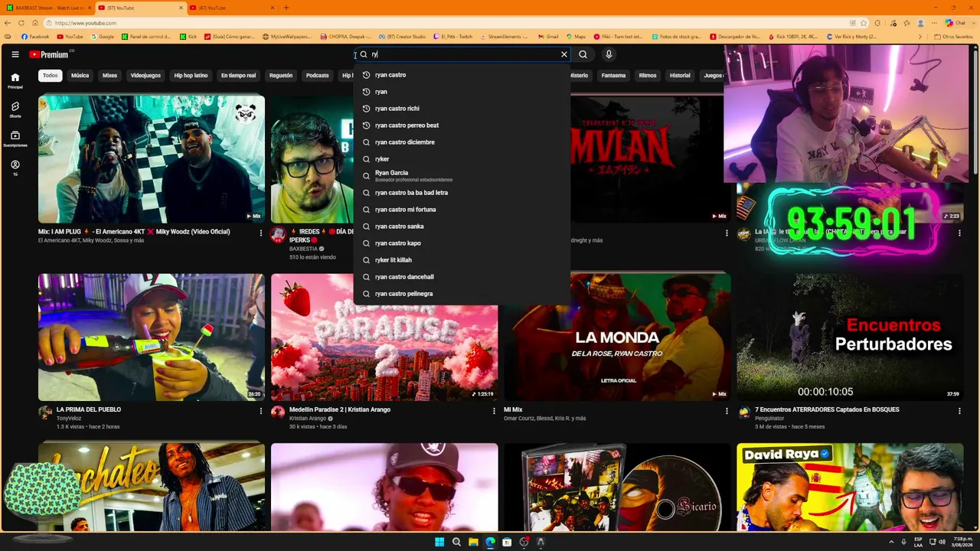Click the magnifier search button
The width and height of the screenshot is (980, 551).
point(583,54)
